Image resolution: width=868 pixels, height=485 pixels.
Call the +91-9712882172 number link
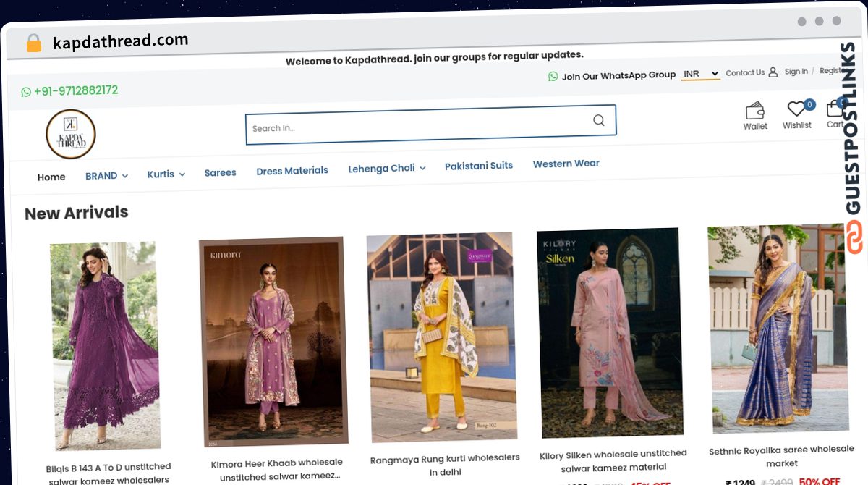click(76, 91)
